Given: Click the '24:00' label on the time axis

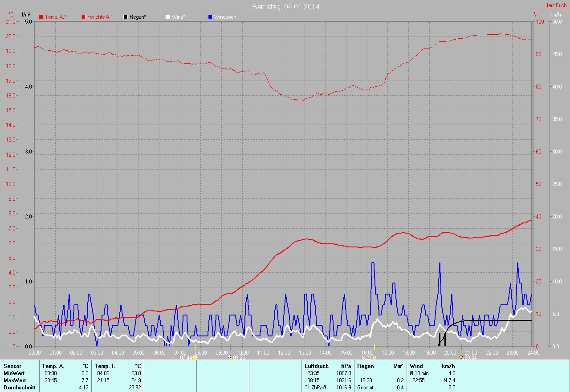Looking at the screenshot, I should point(533,352).
